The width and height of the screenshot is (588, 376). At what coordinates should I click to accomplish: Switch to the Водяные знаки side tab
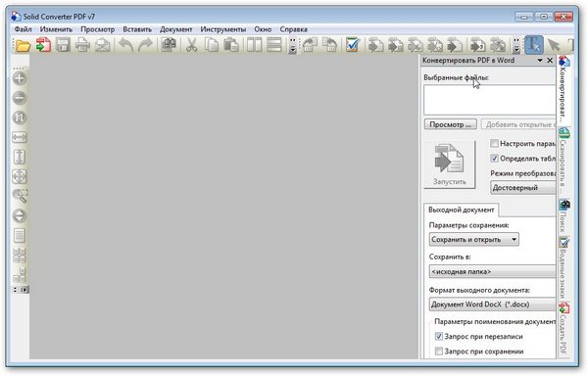tap(563, 267)
